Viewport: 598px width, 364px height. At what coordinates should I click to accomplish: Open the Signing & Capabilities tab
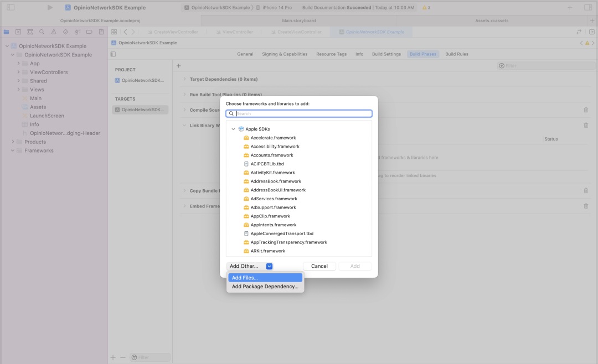click(285, 54)
